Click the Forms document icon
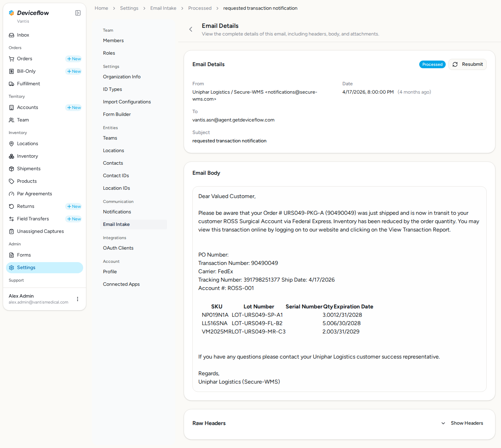Viewport: 501px width, 448px height. pos(11,255)
